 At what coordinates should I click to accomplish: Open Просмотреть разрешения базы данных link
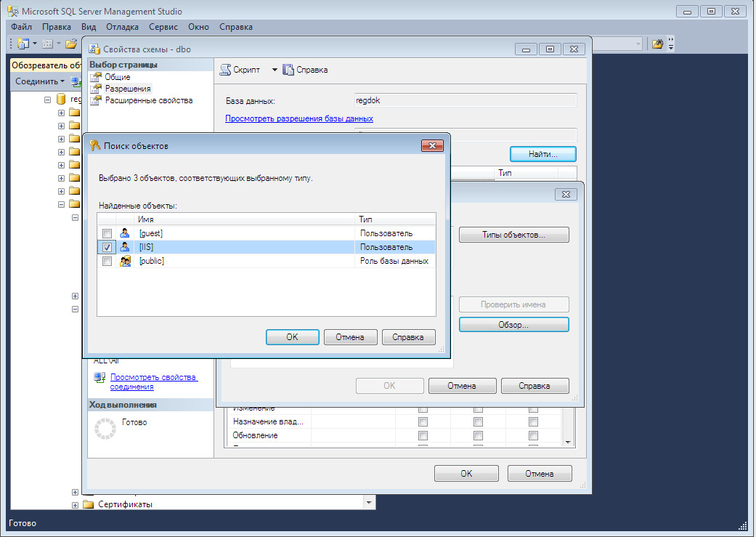click(299, 118)
